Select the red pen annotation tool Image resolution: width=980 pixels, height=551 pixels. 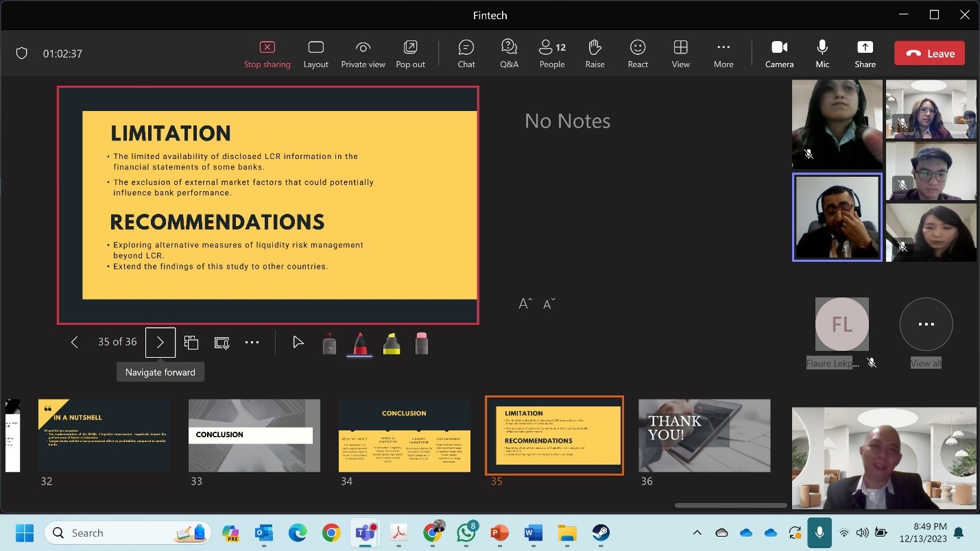359,343
